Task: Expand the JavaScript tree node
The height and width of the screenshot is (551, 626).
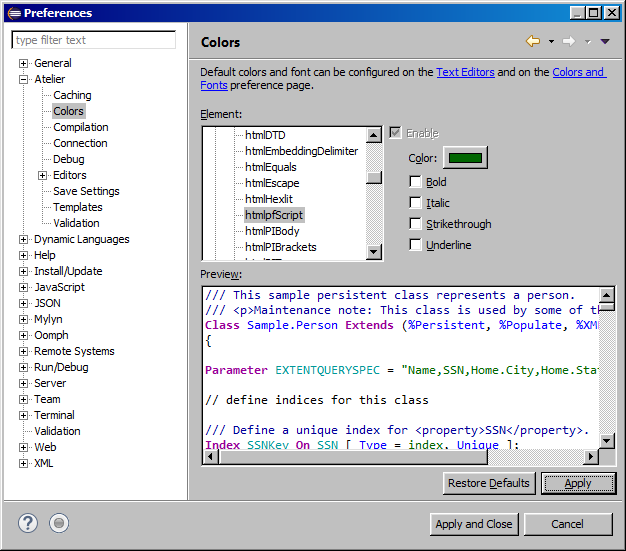Action: point(24,287)
